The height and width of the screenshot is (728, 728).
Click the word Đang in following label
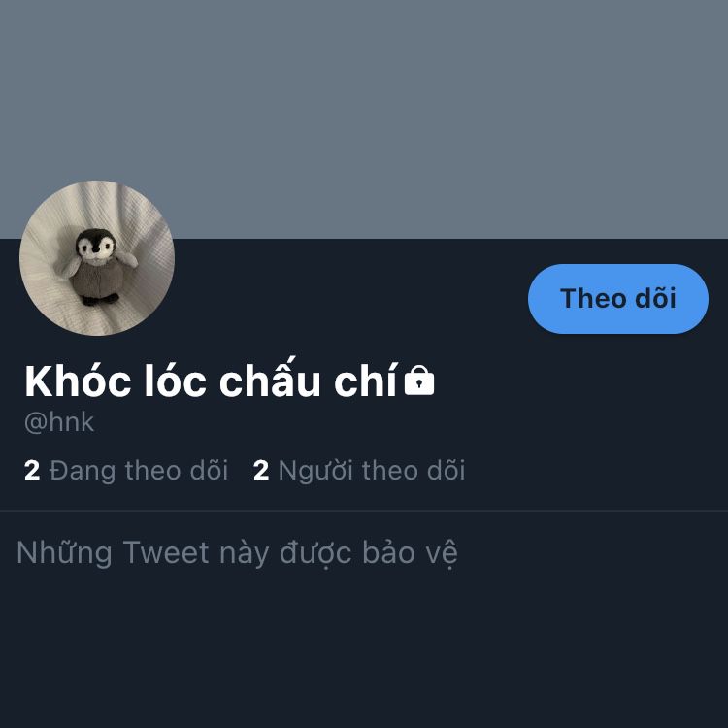pyautogui.click(x=83, y=471)
